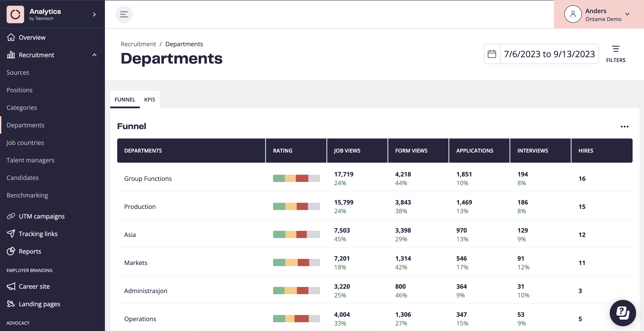Click the user avatar icon for Anders
Image resolution: width=644 pixels, height=331 pixels.
click(573, 14)
